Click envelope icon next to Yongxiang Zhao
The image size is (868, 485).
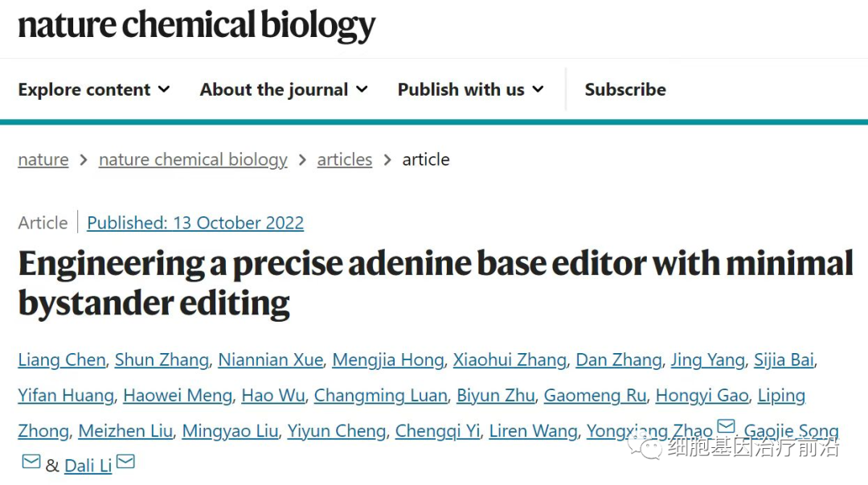[726, 427]
